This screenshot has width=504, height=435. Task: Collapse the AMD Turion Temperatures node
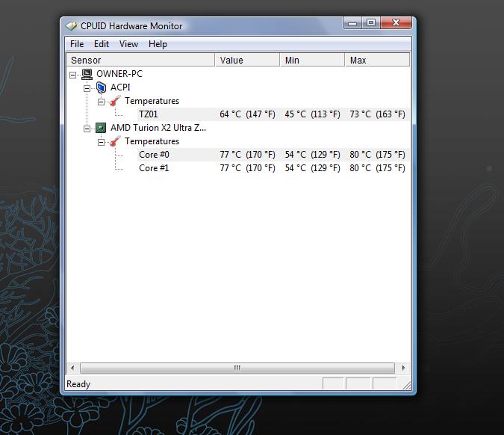point(101,142)
